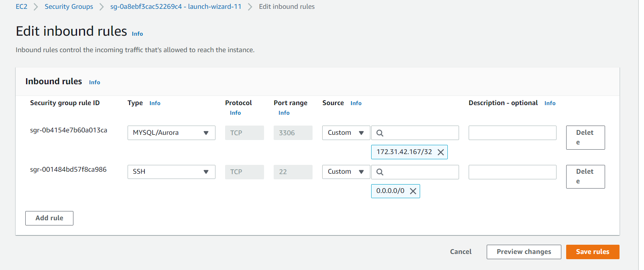
Task: Go to Security Groups breadcrumb
Action: (69, 6)
